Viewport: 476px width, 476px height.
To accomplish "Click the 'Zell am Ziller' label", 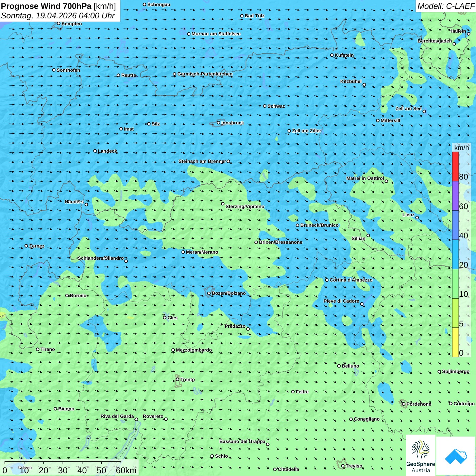I will click(307, 131).
